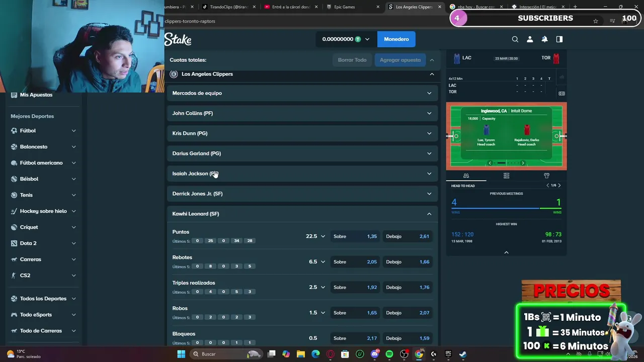Toggle the Stake right sidebar panel icon
This screenshot has width=644, height=362.
[x=559, y=39]
